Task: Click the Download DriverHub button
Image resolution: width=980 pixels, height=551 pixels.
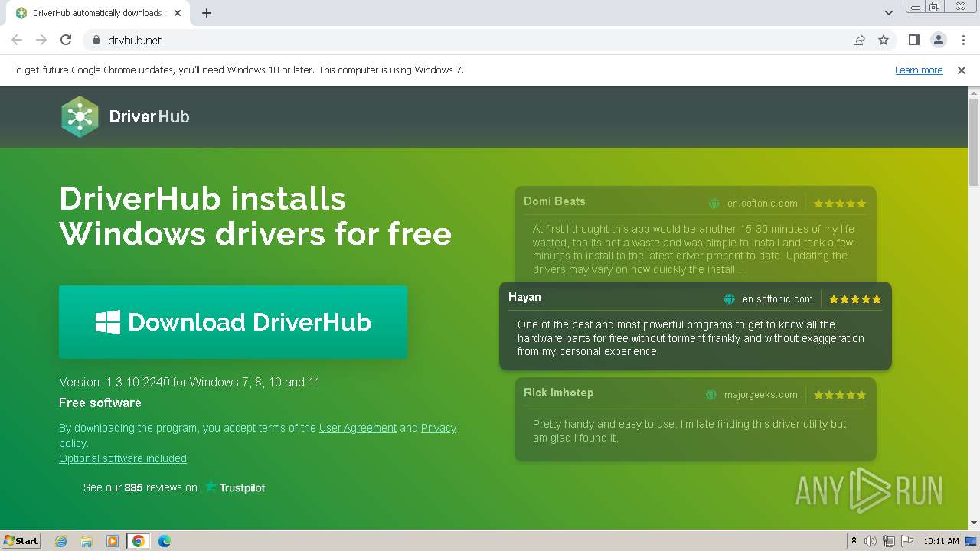Action: 233,322
